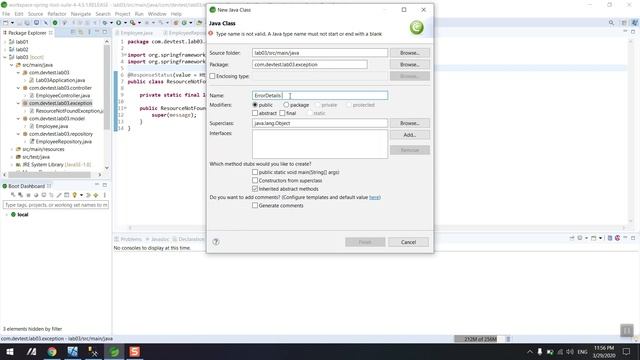Collapse the com.devtest.lab03.controller package

(x=18, y=88)
